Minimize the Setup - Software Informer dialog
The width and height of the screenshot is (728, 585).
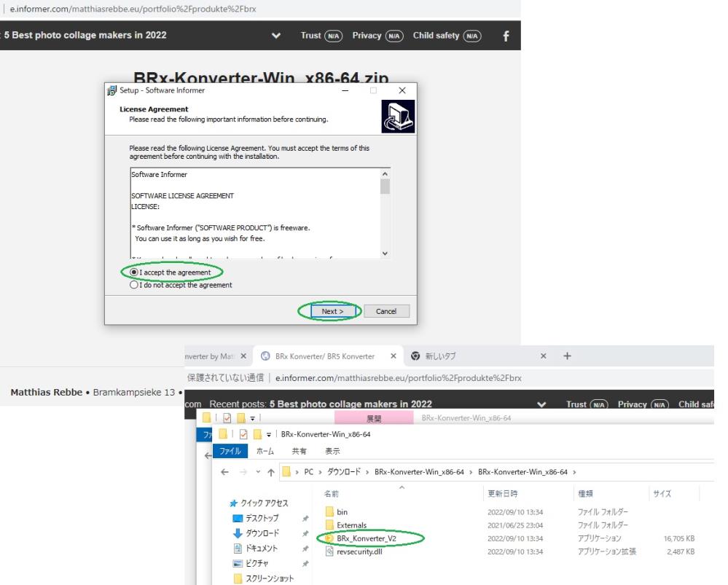click(345, 90)
